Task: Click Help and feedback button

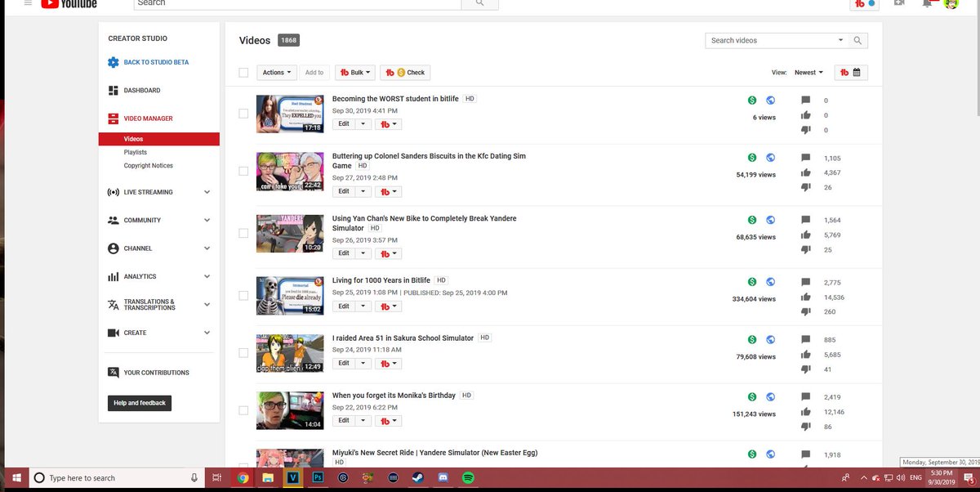Action: click(140, 403)
